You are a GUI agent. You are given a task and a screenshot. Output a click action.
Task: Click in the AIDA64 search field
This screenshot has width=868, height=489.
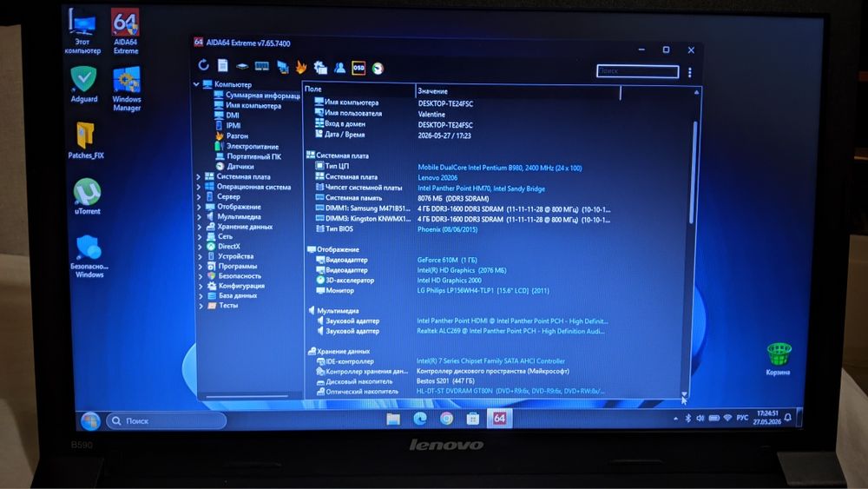pyautogui.click(x=637, y=71)
